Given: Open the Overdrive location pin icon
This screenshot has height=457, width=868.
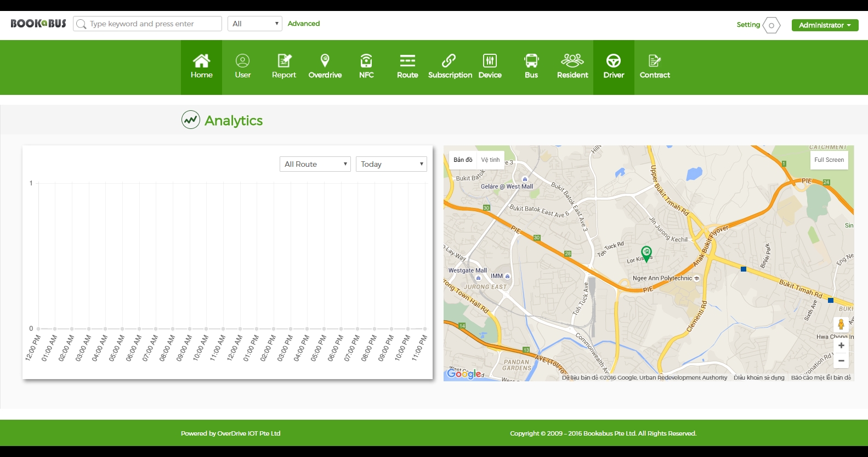Looking at the screenshot, I should [325, 60].
